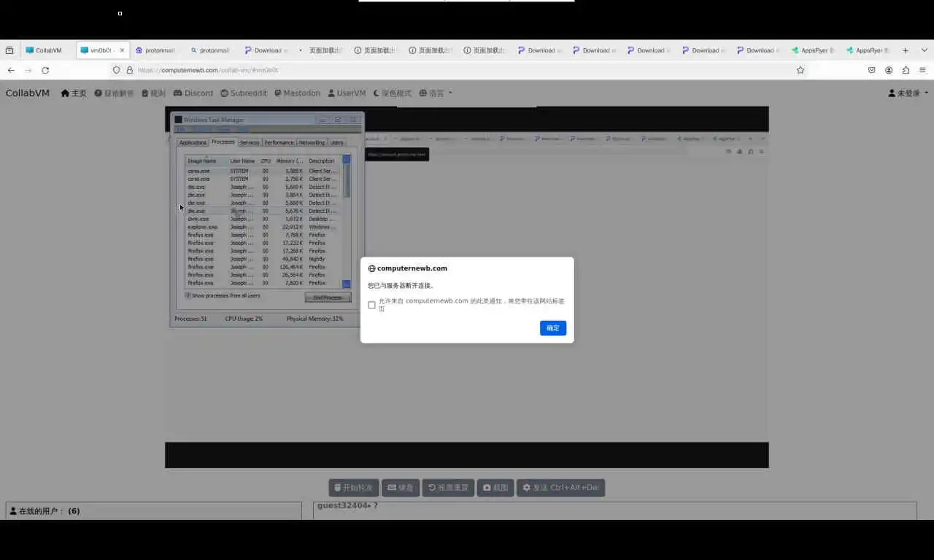Click the Physical Memory: 32% status text
Screen dimensions: 934x560
click(314, 319)
